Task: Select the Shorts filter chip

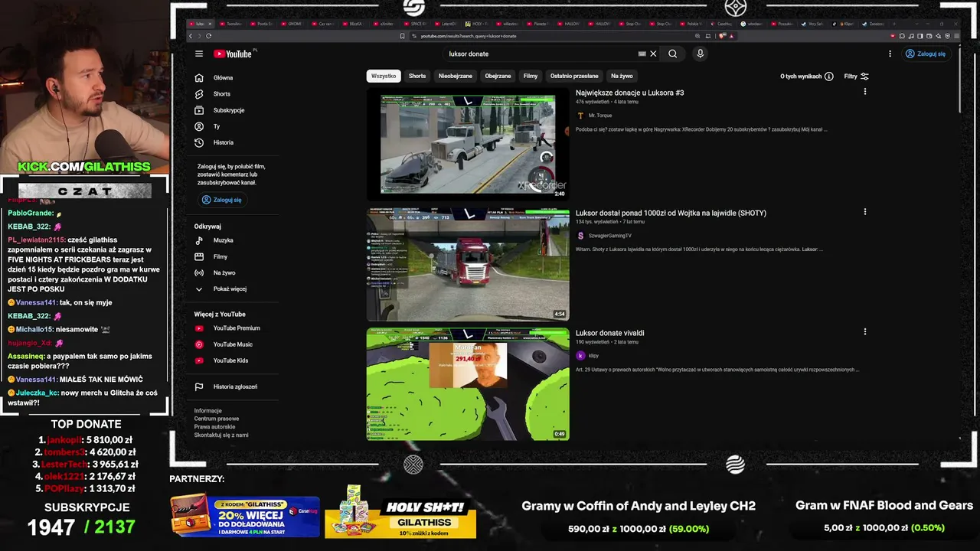Action: [x=417, y=76]
